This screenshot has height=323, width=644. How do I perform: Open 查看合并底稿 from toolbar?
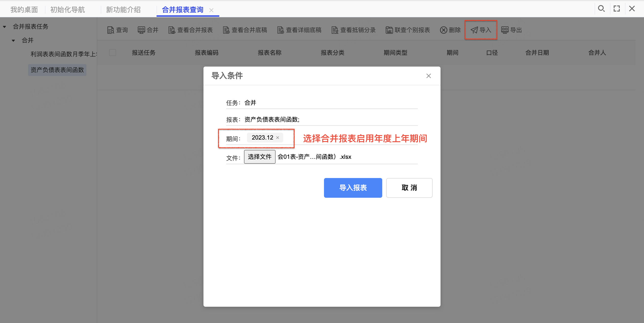click(245, 30)
